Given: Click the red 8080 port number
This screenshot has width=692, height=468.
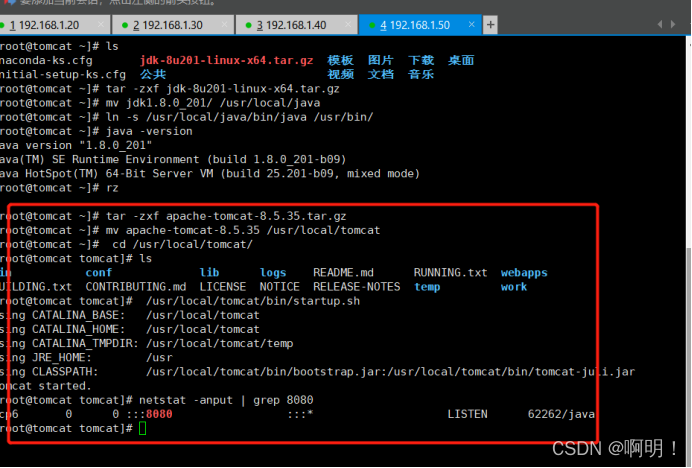Looking at the screenshot, I should point(159,414).
